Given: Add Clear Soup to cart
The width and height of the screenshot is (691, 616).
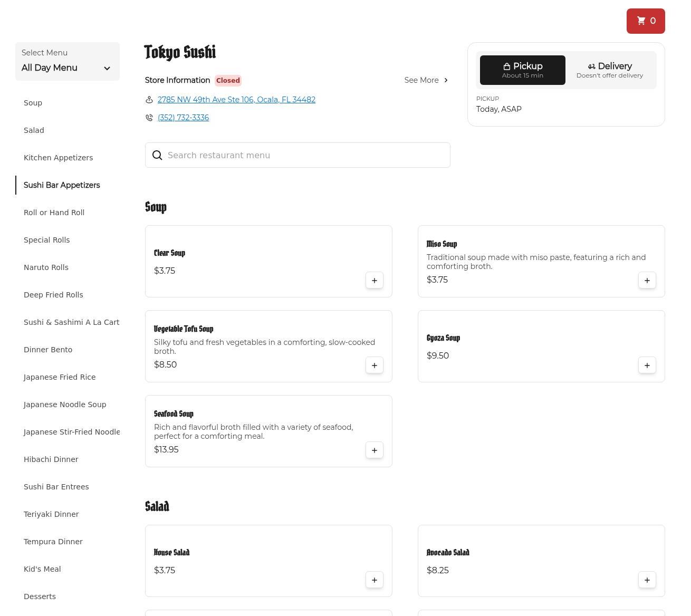Looking at the screenshot, I should click(x=374, y=281).
